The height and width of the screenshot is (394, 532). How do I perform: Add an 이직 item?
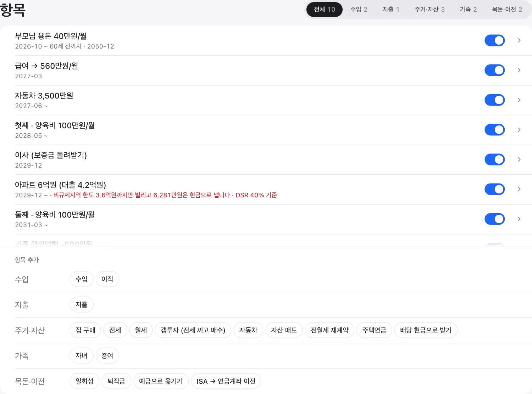click(107, 279)
